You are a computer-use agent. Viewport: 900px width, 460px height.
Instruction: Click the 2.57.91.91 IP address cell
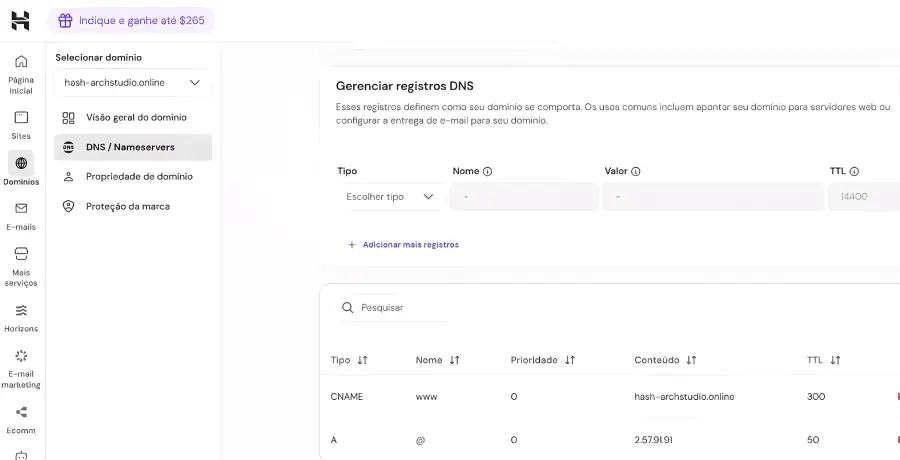coord(653,440)
